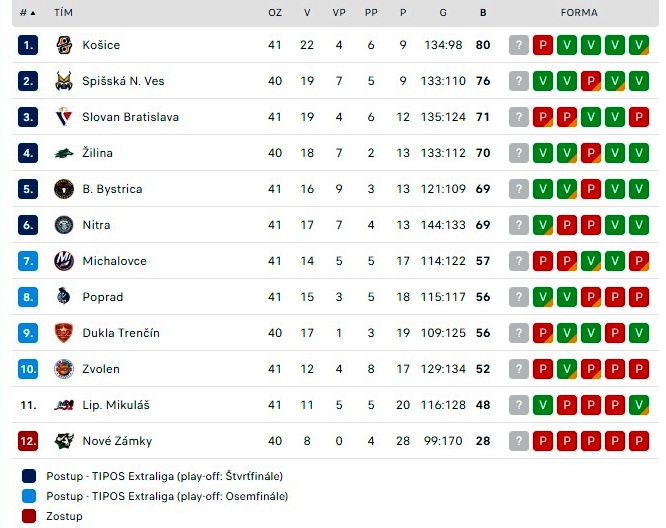
Task: Click the Košice team logo
Action: 64,45
